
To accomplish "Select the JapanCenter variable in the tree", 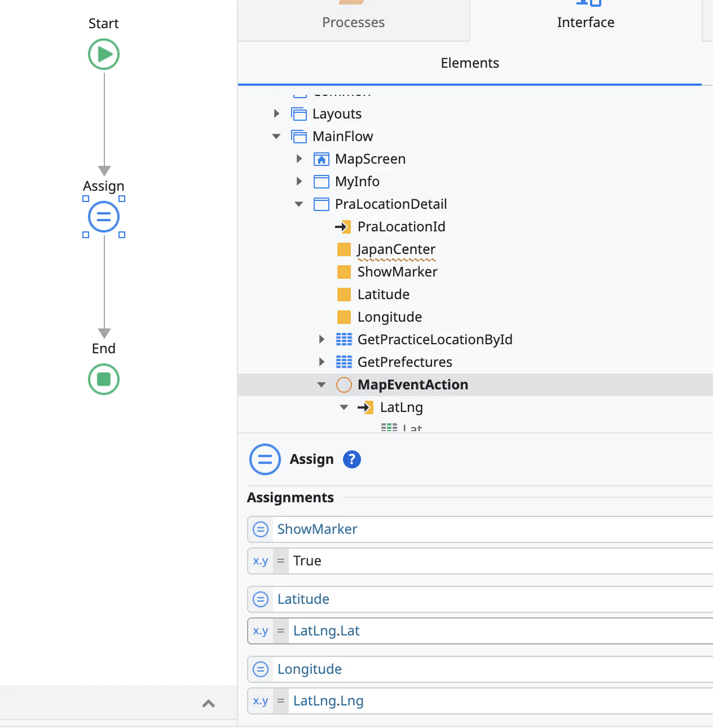I will click(x=397, y=249).
